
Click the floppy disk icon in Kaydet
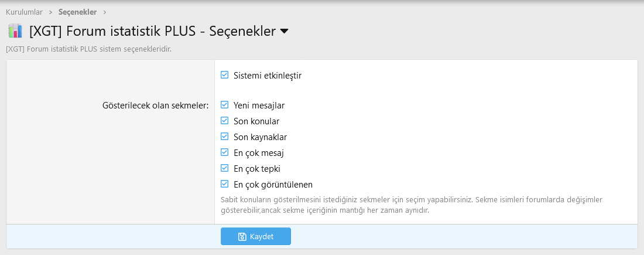coord(242,237)
